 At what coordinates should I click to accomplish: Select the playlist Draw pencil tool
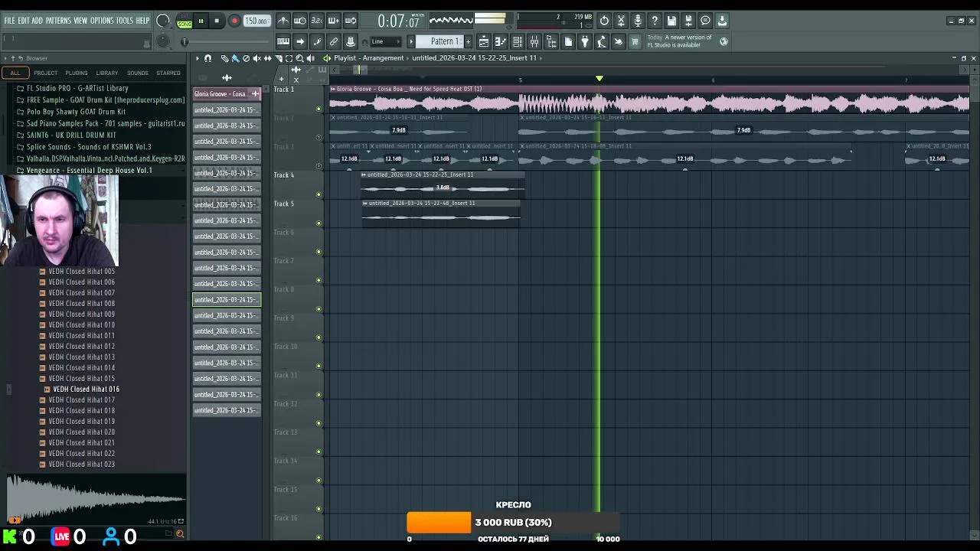[224, 58]
